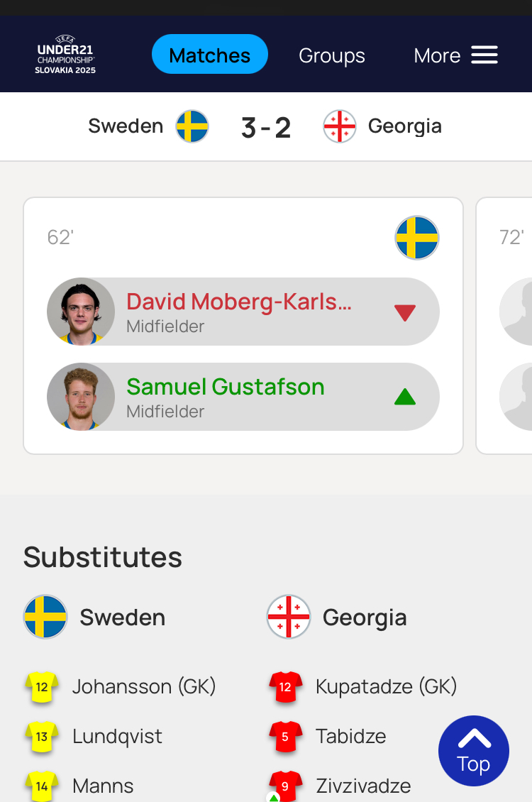The height and width of the screenshot is (802, 532).
Task: Click Georgia flag in Substitutes section
Action: [x=289, y=617]
